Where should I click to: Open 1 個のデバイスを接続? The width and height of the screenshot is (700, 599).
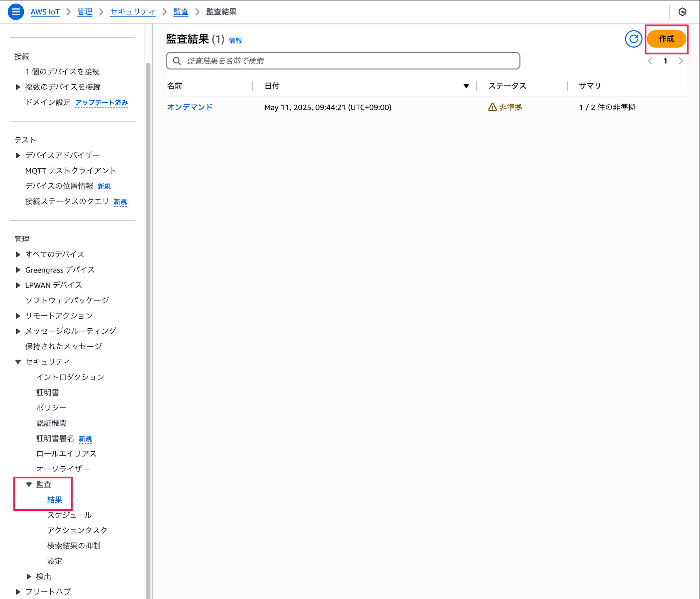coord(62,72)
